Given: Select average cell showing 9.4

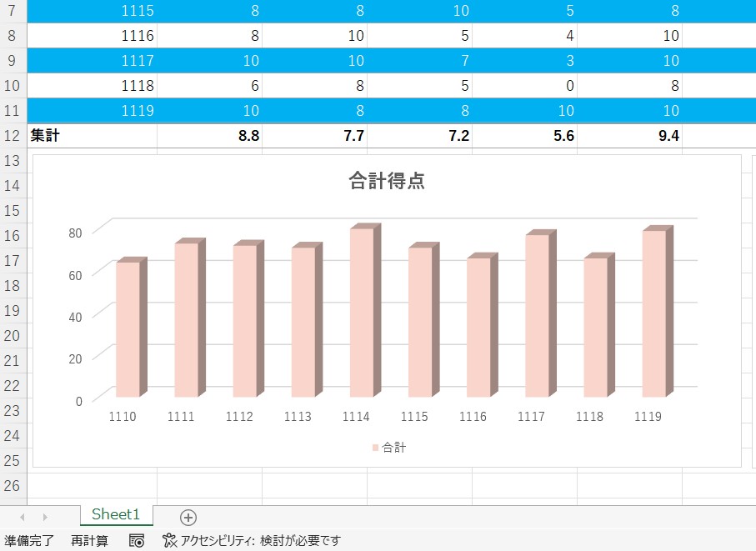Looking at the screenshot, I should (630, 136).
